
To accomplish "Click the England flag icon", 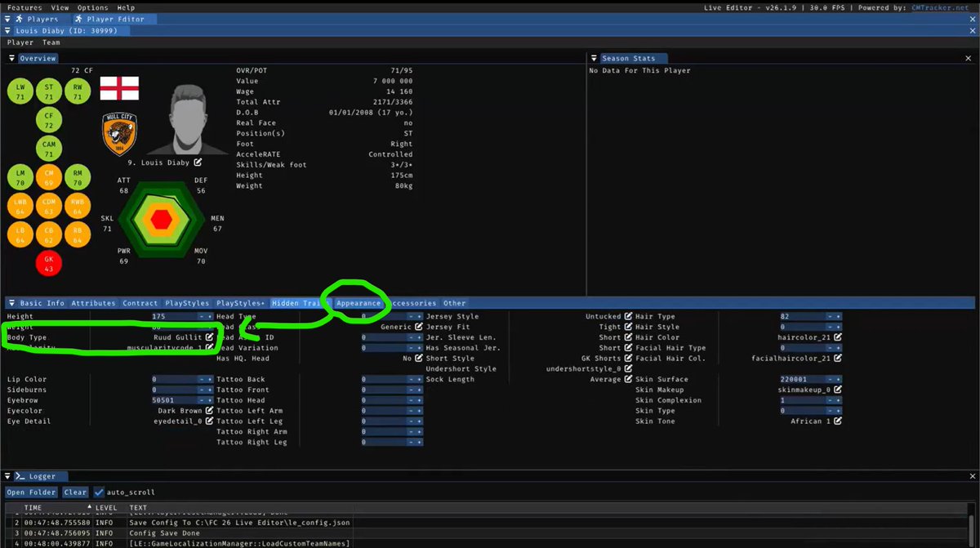I will pyautogui.click(x=119, y=88).
